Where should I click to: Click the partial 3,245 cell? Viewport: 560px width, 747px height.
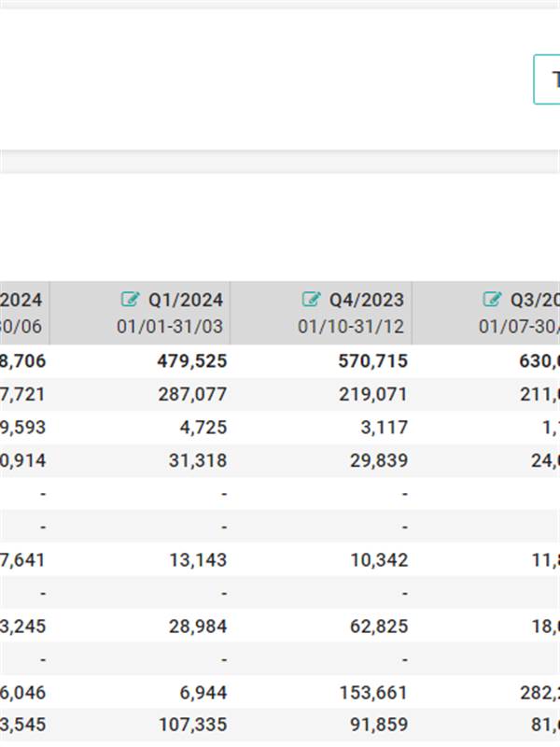click(22, 627)
